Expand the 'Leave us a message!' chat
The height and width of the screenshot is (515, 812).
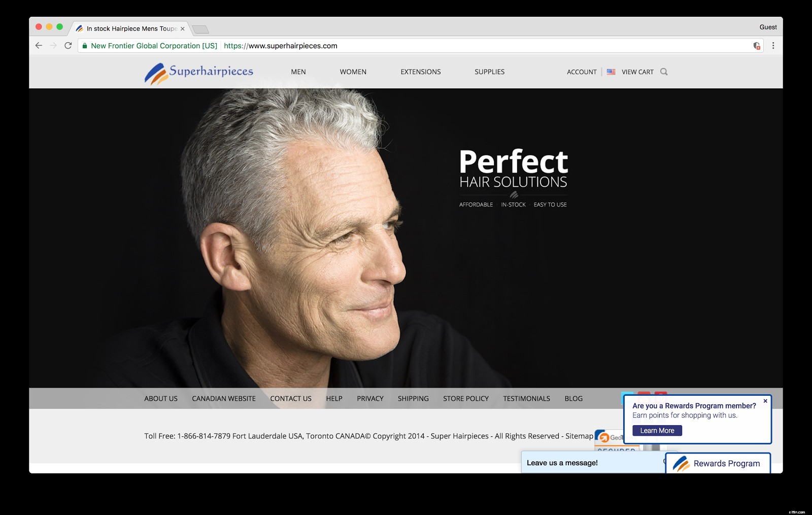pos(562,463)
